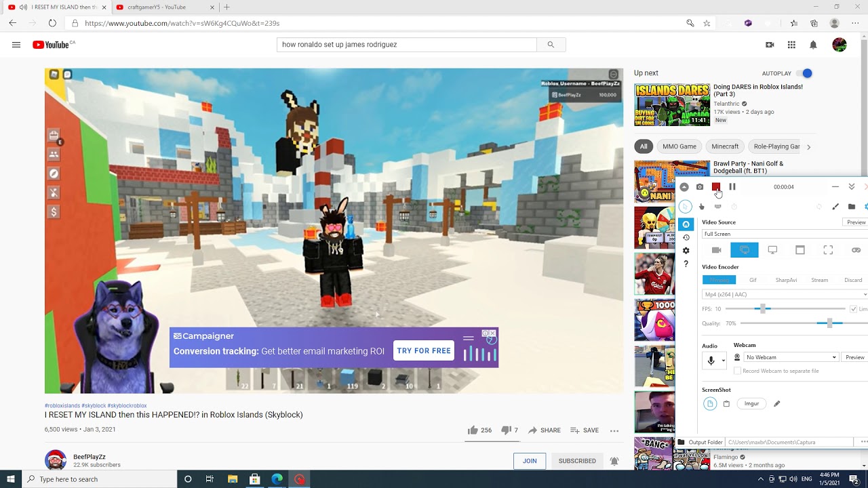Select Region video source icon
Screen dimensions: 868x488
point(828,250)
